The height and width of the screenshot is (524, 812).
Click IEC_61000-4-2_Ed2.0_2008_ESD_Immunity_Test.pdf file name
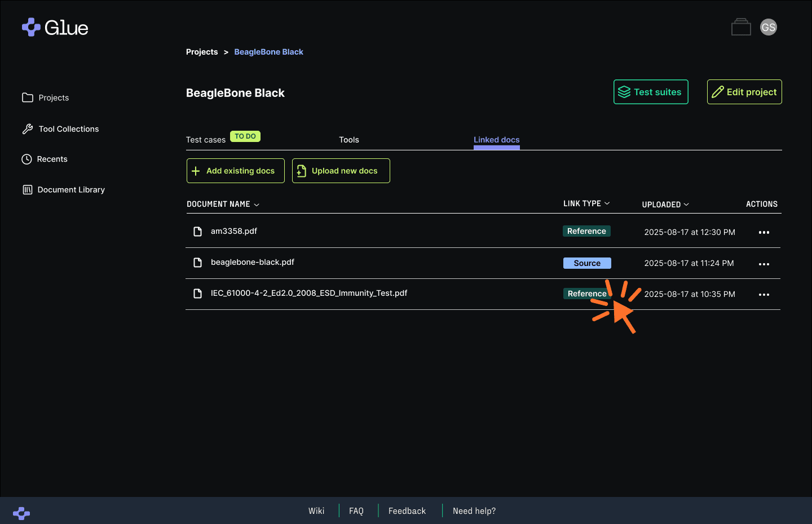pos(309,293)
